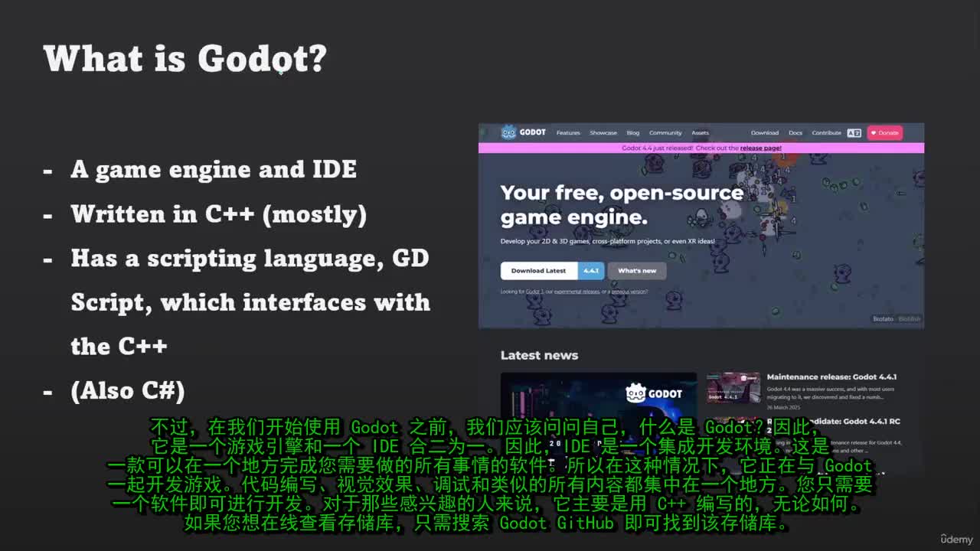The image size is (980, 551).
Task: Click the language selector icon
Action: [854, 133]
